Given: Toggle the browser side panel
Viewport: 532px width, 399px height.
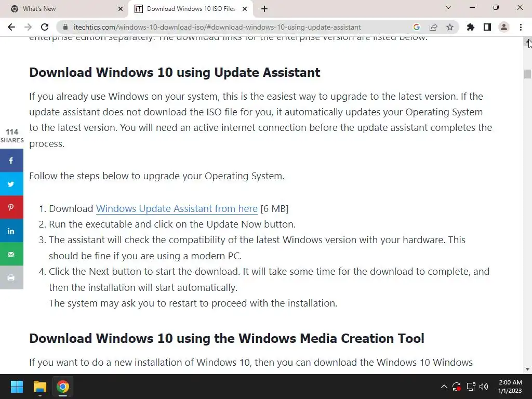Looking at the screenshot, I should pos(487,27).
